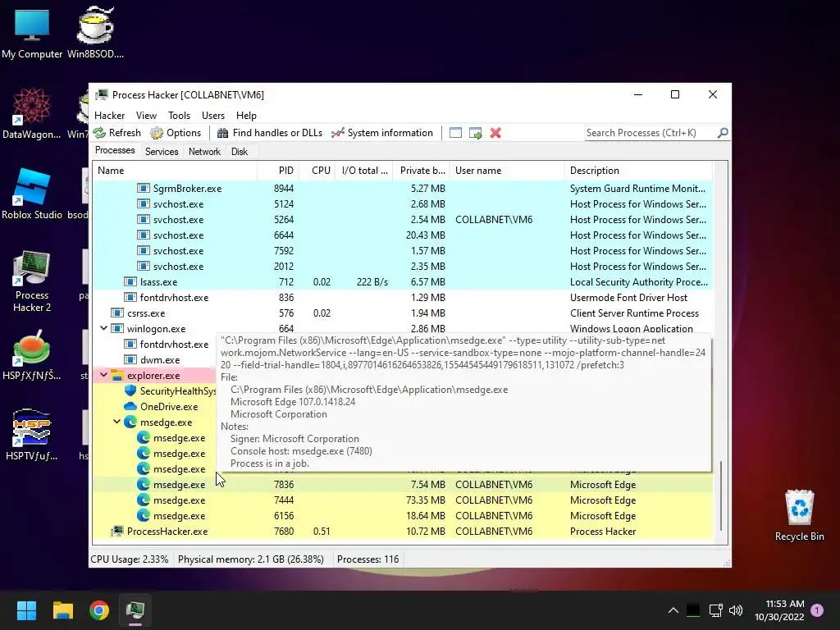Open the Process Hacker 2 desktop shortcut

pyautogui.click(x=32, y=281)
